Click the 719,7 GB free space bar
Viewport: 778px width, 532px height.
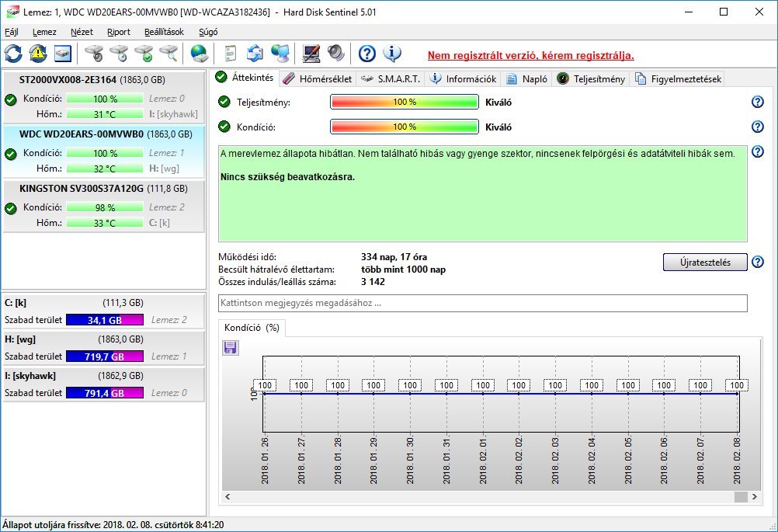coord(105,356)
